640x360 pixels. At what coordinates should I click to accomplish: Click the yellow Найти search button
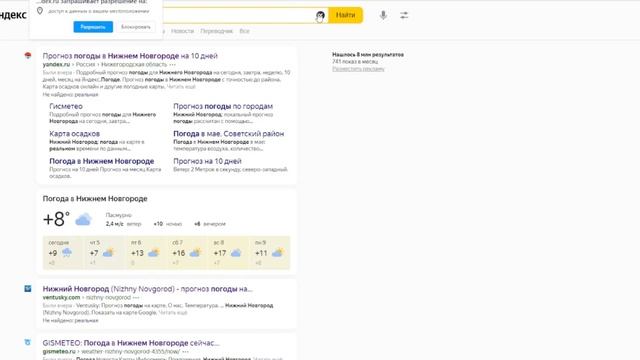[345, 15]
